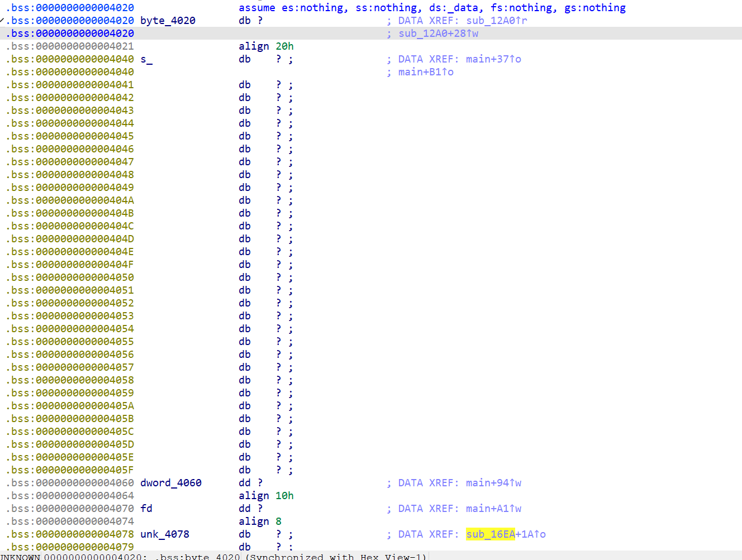Click the dword_4060 label
The width and height of the screenshot is (742, 560).
(171, 483)
